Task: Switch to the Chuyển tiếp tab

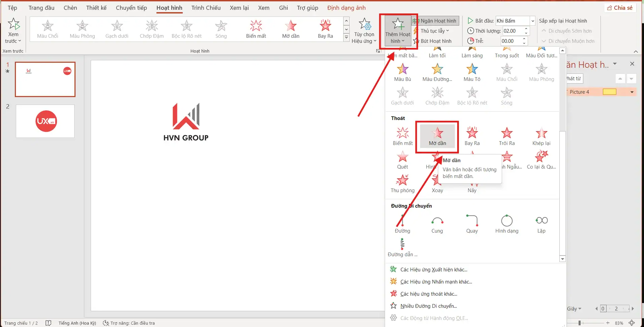Action: pyautogui.click(x=131, y=8)
